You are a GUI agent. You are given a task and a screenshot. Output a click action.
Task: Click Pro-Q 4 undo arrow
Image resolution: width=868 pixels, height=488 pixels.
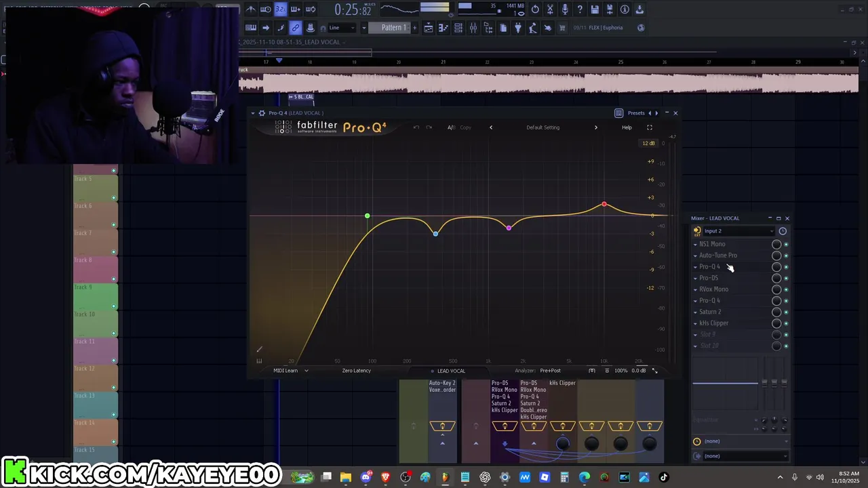click(x=416, y=127)
